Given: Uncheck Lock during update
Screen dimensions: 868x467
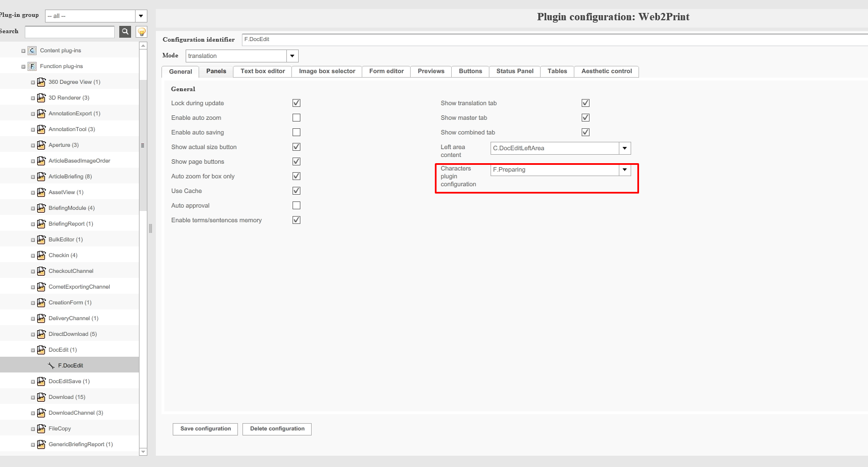Looking at the screenshot, I should tap(296, 102).
